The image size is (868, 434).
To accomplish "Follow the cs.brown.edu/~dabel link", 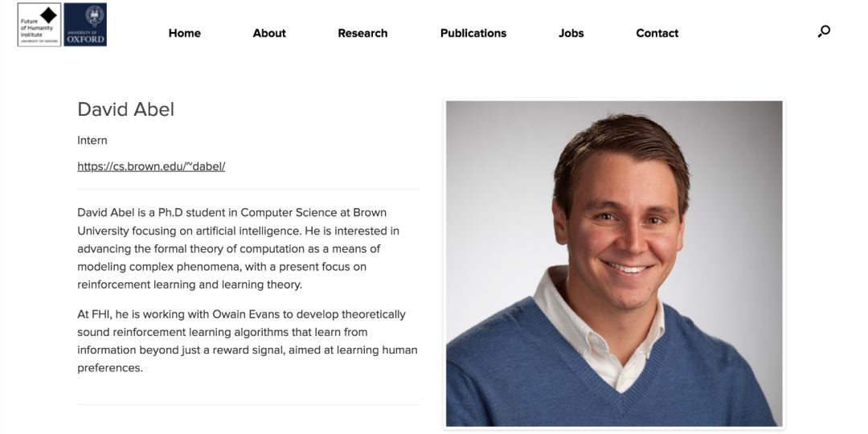I will click(151, 166).
